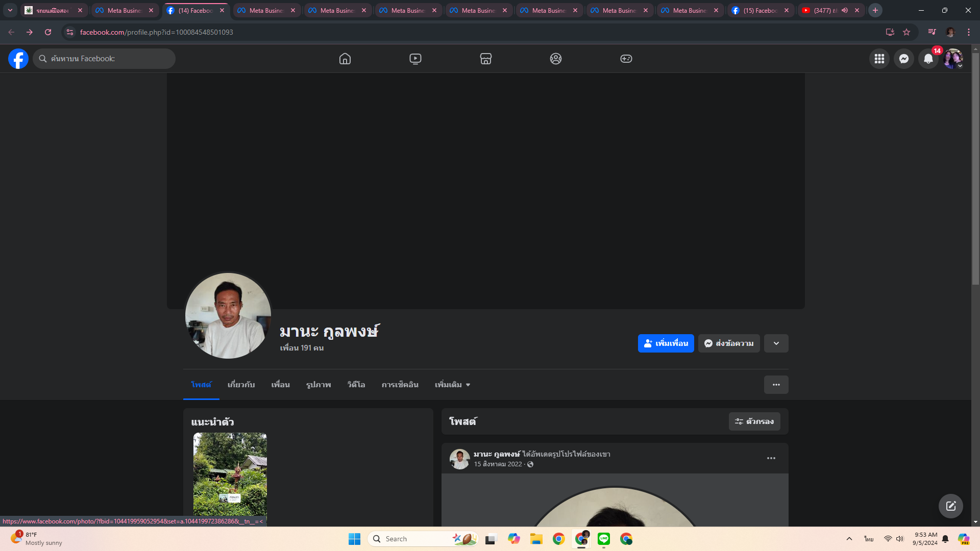Click the floating new message compose icon

tap(950, 506)
